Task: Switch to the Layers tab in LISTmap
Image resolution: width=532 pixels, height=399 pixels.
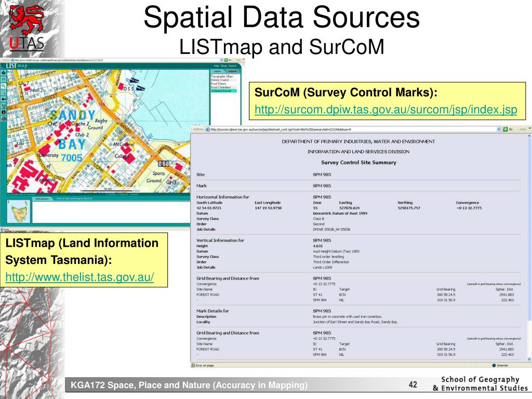Action: pyautogui.click(x=218, y=71)
